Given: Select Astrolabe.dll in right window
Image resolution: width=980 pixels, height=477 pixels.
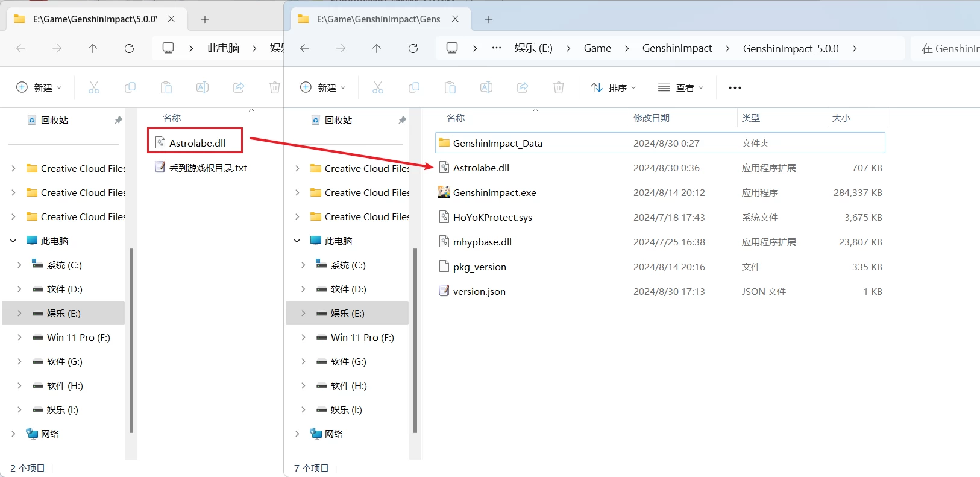Looking at the screenshot, I should pyautogui.click(x=660, y=168).
